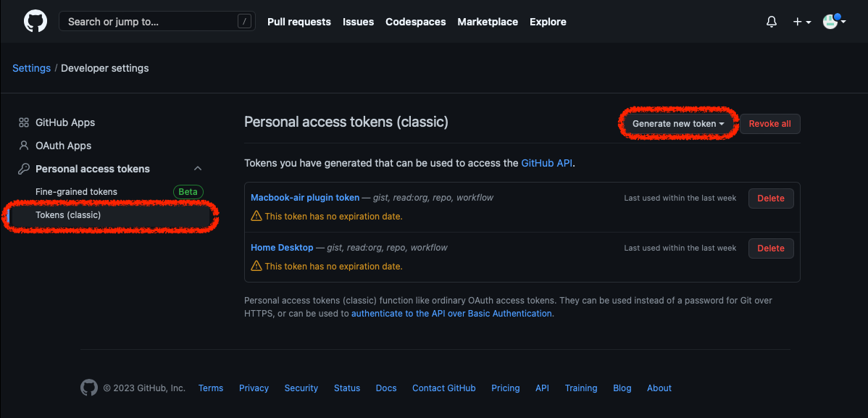The width and height of the screenshot is (868, 418).
Task: Go to GitHub home via Octocat logo
Action: [36, 22]
